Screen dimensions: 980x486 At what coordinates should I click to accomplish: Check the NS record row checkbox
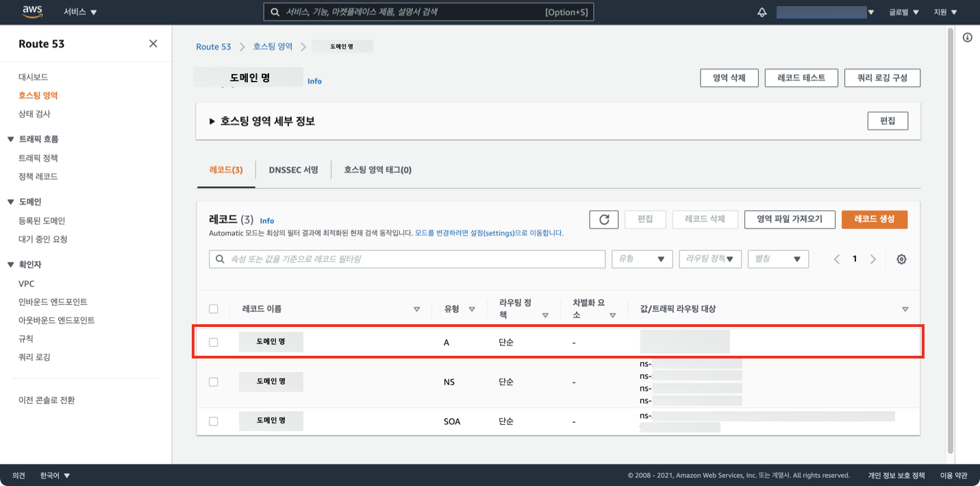coord(214,382)
